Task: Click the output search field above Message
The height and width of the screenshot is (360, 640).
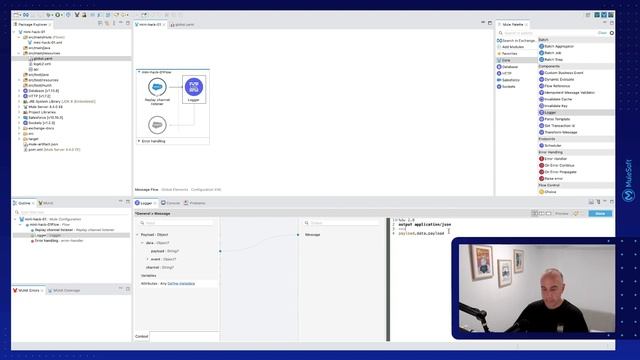Action: (342, 223)
